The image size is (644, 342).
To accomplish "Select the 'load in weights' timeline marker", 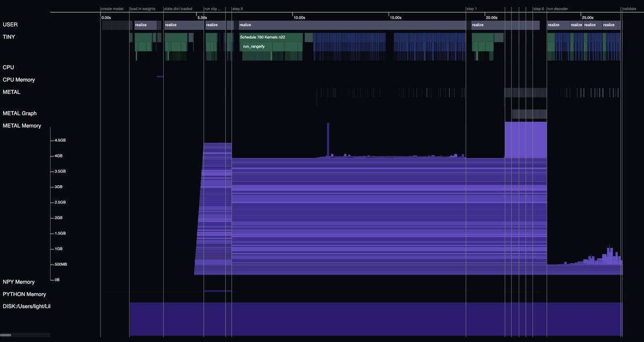I will (x=143, y=9).
